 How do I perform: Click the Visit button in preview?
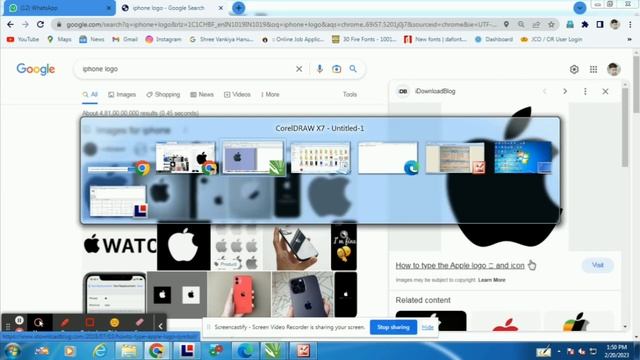(x=598, y=265)
